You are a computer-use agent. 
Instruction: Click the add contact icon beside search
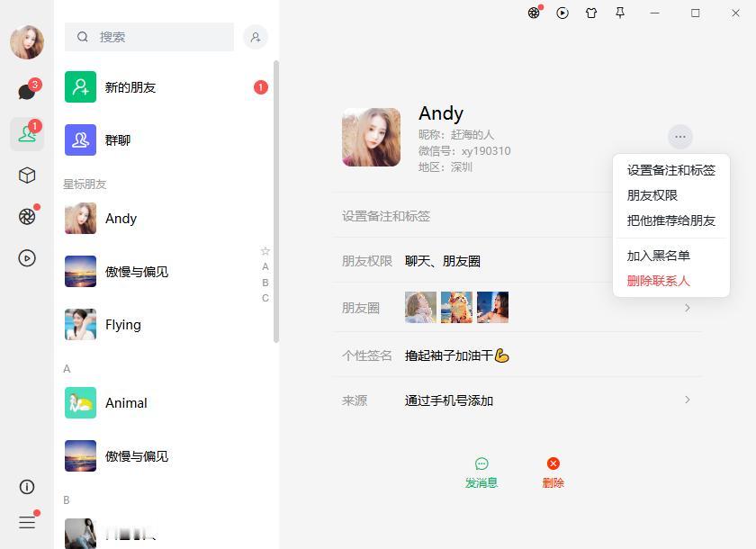click(x=256, y=37)
